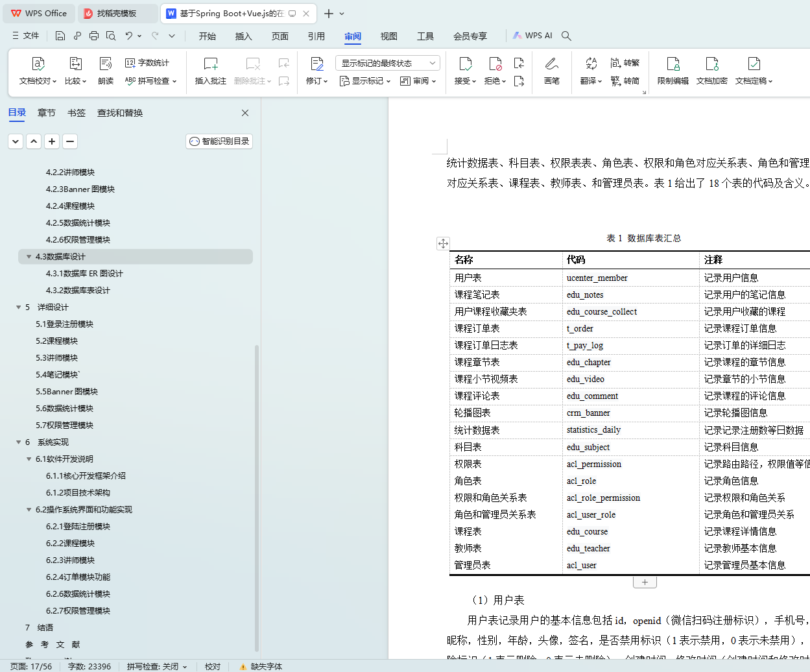The height and width of the screenshot is (672, 810).
Task: Close the navigation sidebar panel
Action: pos(245,113)
